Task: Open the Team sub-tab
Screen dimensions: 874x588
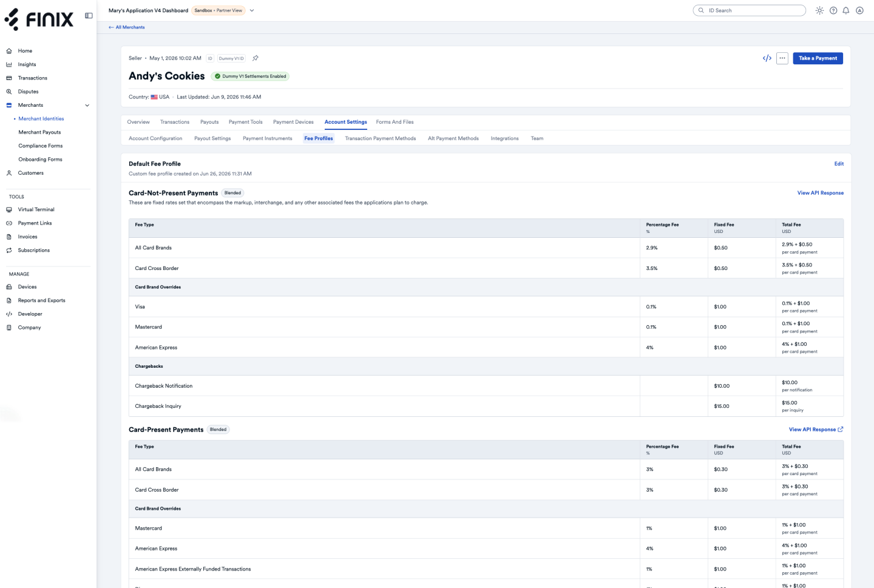Action: [537, 138]
